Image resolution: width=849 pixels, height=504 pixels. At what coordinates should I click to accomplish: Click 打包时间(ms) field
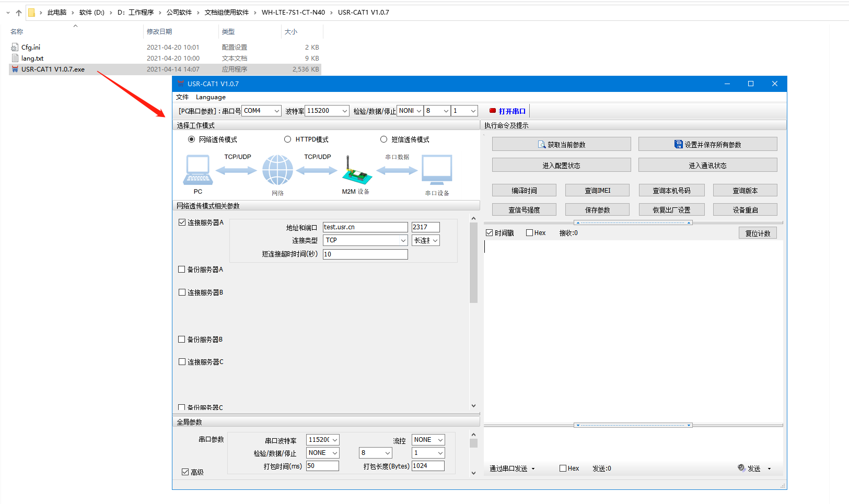point(322,466)
